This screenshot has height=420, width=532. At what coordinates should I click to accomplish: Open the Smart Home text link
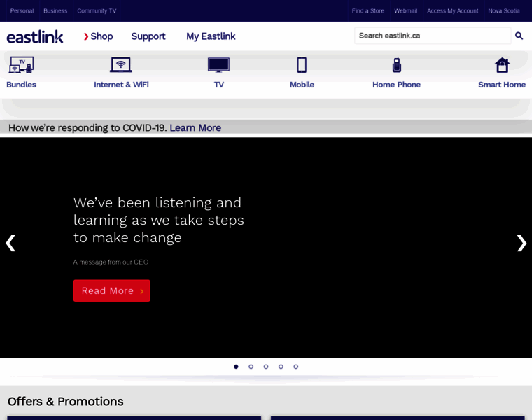click(x=502, y=85)
